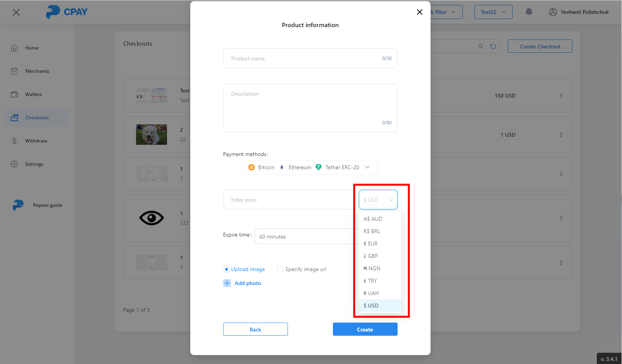Image resolution: width=622 pixels, height=364 pixels.
Task: Select the Upload image radio button
Action: (227, 269)
